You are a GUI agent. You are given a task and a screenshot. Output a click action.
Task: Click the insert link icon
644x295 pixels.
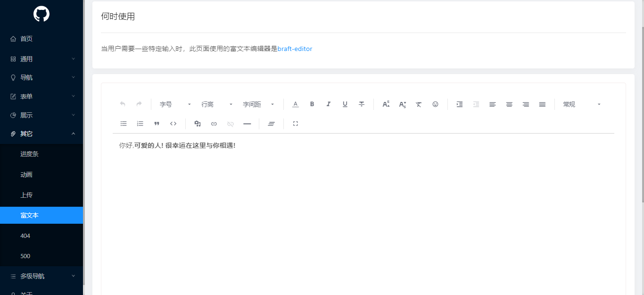tap(214, 124)
